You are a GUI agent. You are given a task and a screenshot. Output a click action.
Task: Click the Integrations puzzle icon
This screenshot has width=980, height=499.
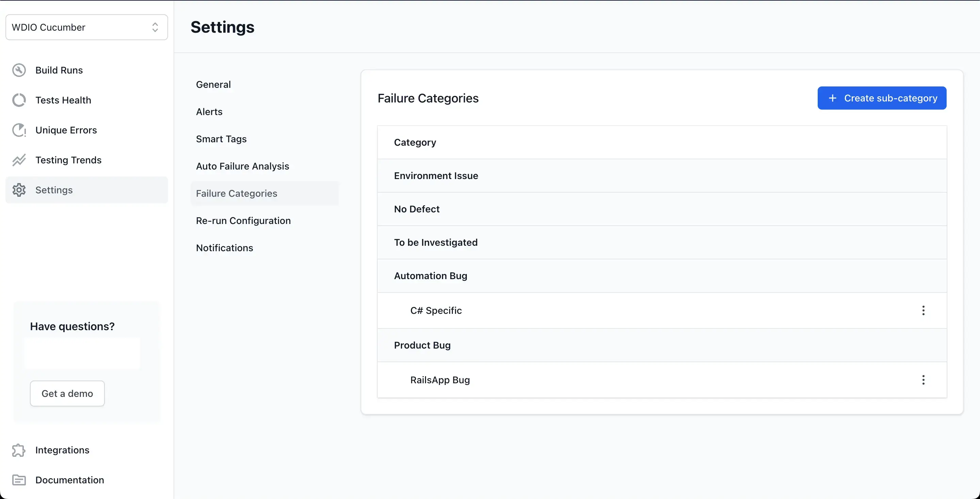[19, 450]
